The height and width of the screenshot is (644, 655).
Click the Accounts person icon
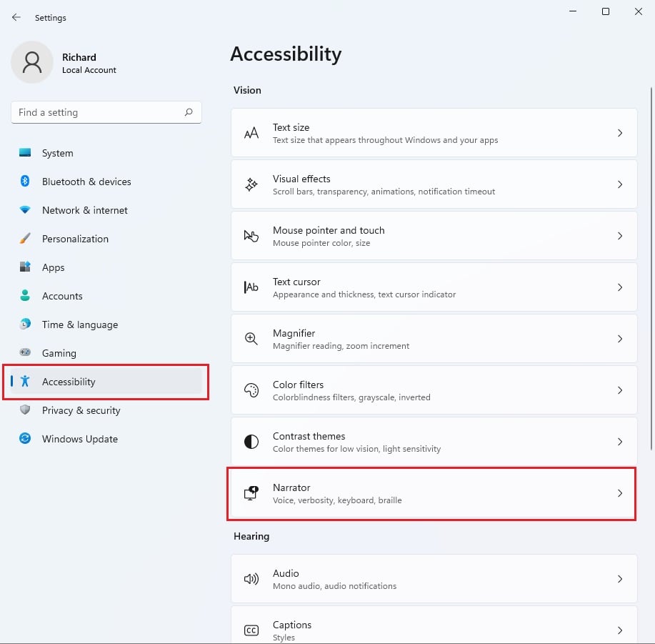(x=25, y=295)
